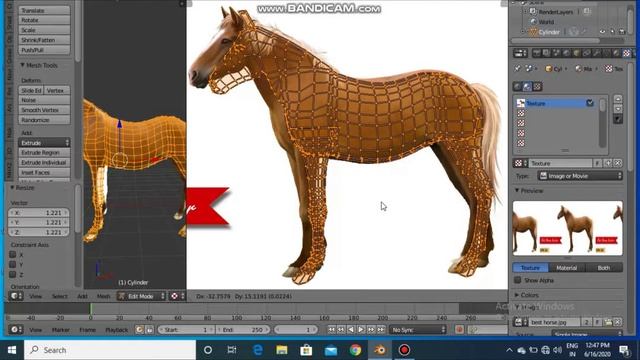The image size is (640, 360).
Task: Jump to end frame playback button
Action: [381, 329]
